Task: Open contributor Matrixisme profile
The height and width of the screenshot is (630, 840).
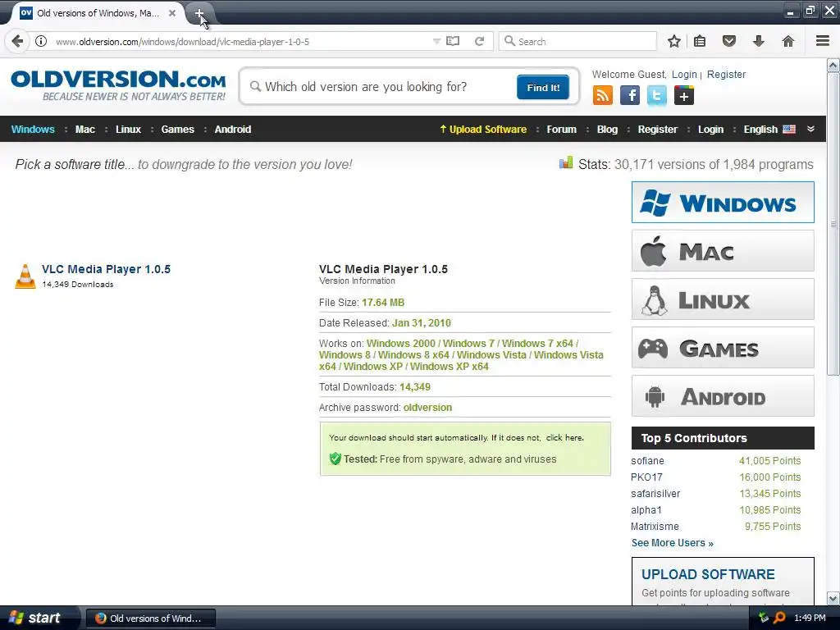Action: pyautogui.click(x=655, y=527)
